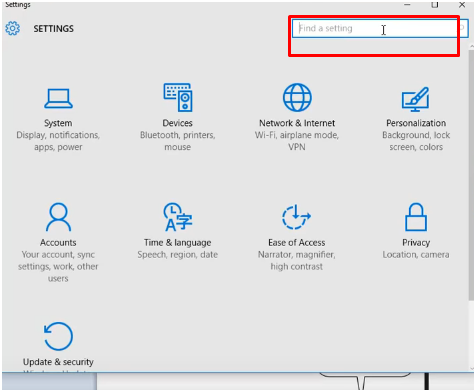Click the Network & Internet label

coord(297,123)
